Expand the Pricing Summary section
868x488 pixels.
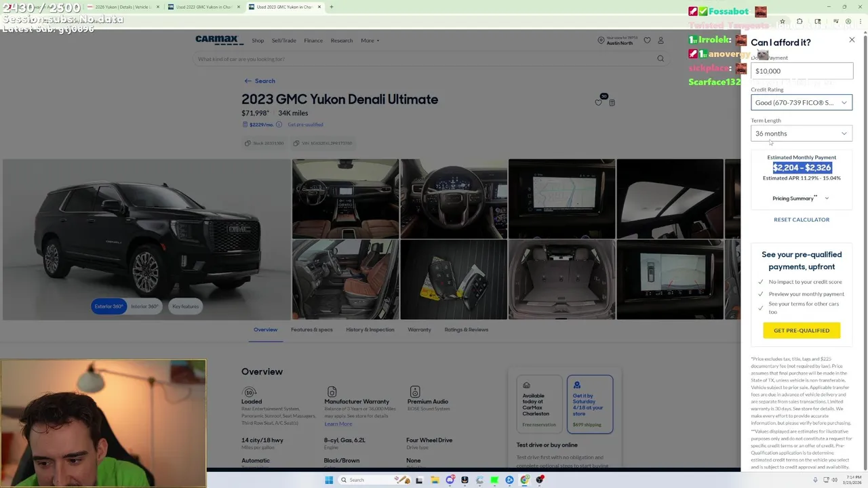pyautogui.click(x=800, y=199)
